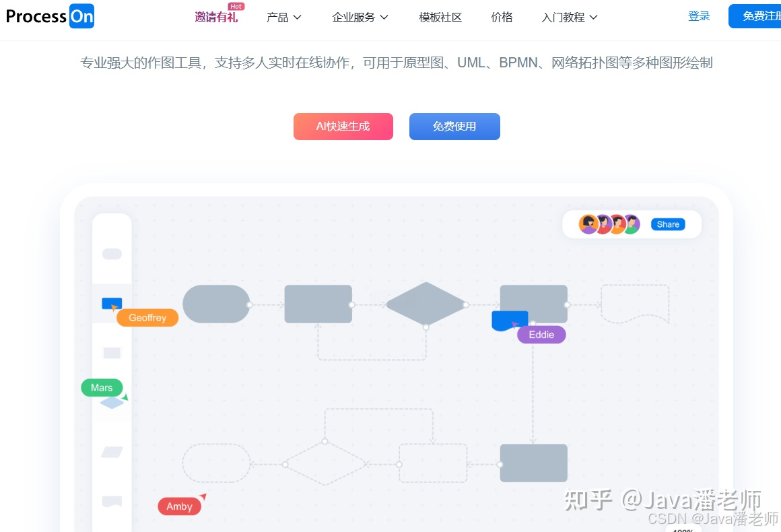This screenshot has height=532, width=781.
Task: Select the dashed document shape outline
Action: click(634, 304)
